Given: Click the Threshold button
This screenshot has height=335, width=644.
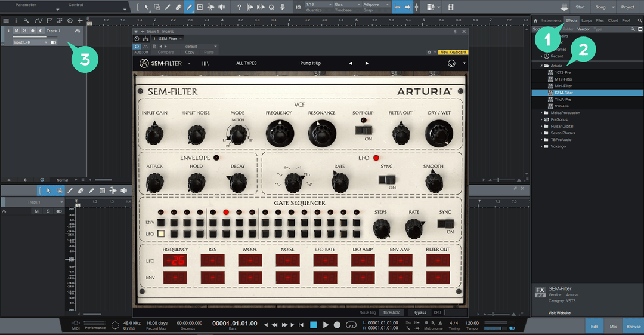Looking at the screenshot, I should 391,312.
